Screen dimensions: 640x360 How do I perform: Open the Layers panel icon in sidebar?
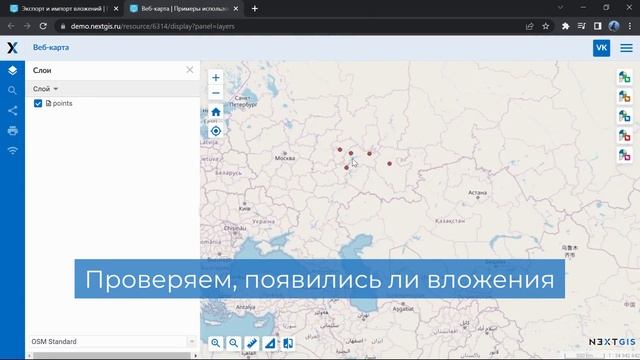tap(12, 70)
